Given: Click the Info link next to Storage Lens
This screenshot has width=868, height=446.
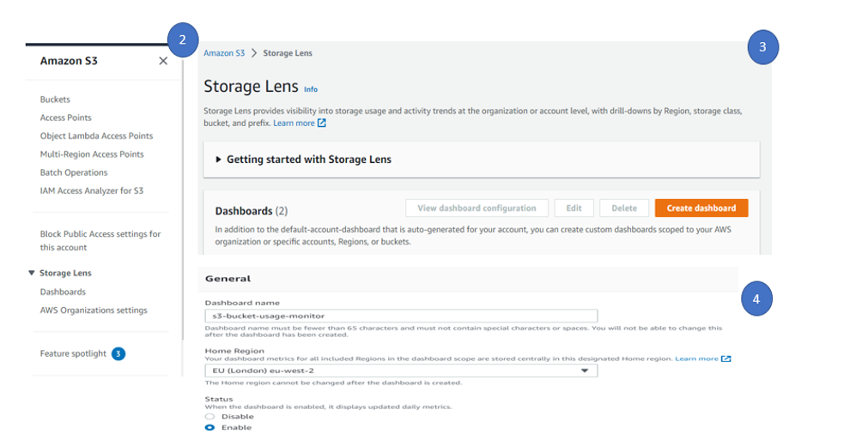Looking at the screenshot, I should 311,89.
